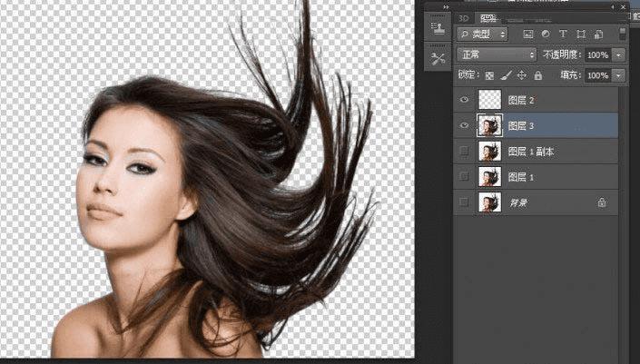Filter layers by shape layer icon
Image resolution: width=640 pixels, height=364 pixels.
581,34
